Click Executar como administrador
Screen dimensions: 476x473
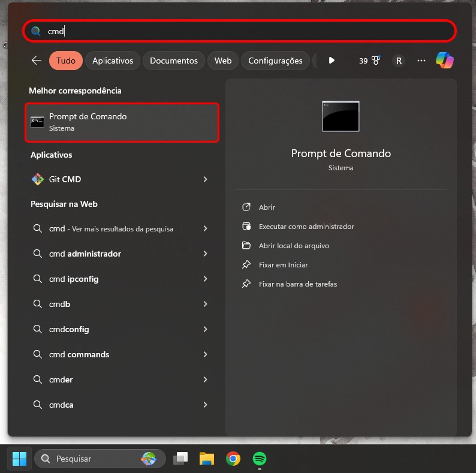(306, 227)
